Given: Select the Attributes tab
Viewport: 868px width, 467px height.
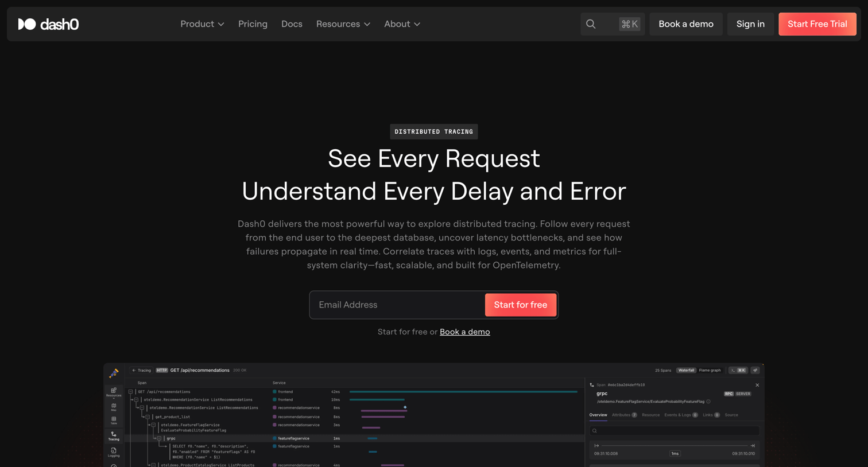Looking at the screenshot, I should click(624, 415).
